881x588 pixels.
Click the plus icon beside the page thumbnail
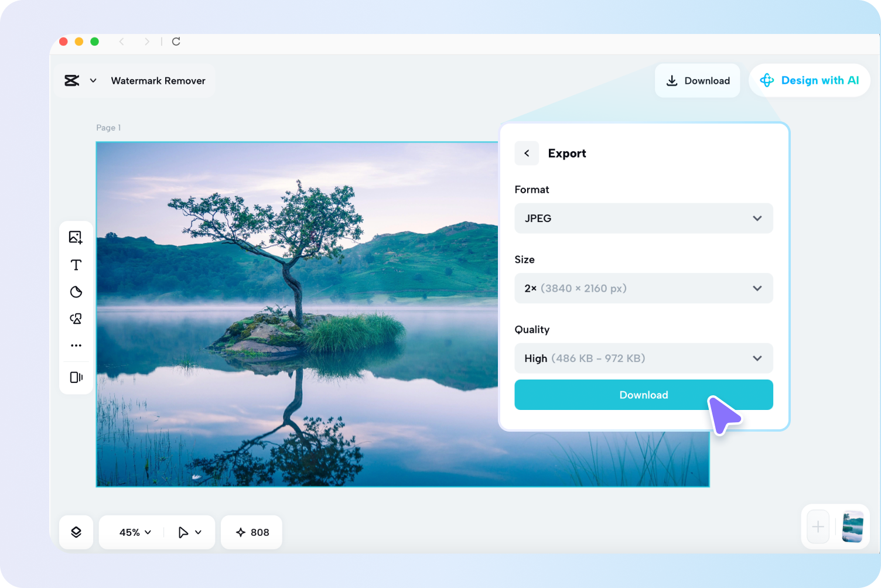point(817,527)
